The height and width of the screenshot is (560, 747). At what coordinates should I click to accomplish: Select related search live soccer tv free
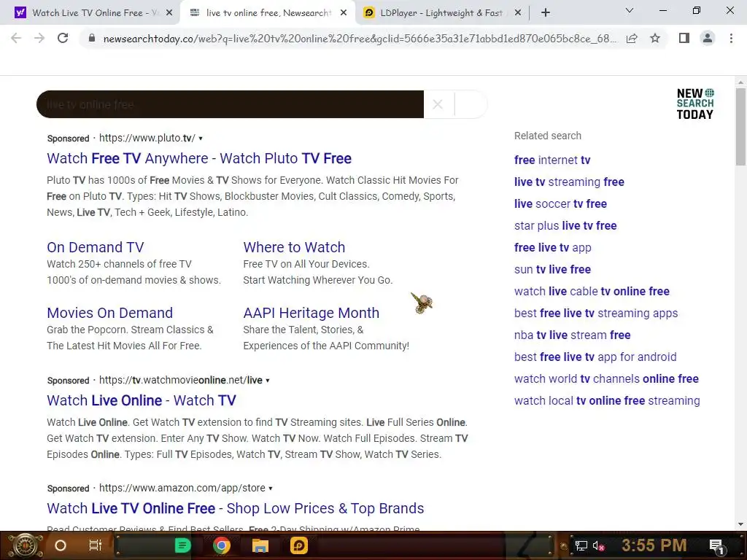pyautogui.click(x=560, y=204)
